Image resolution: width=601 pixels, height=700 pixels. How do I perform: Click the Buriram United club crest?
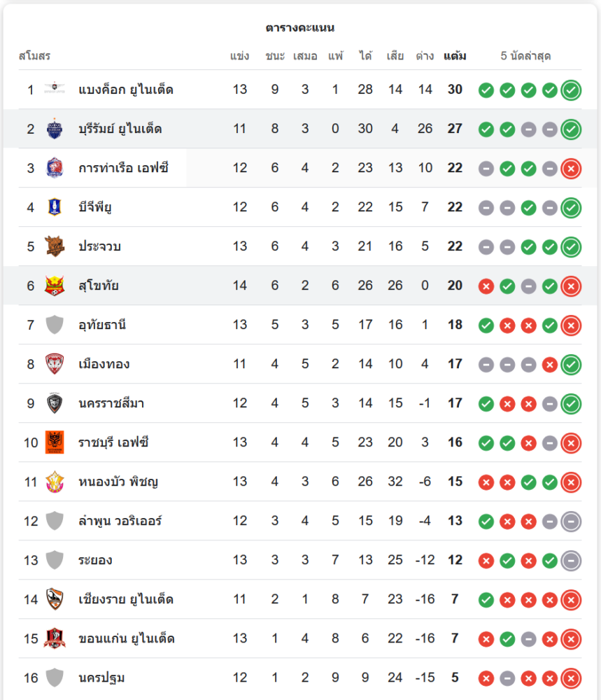coord(55,129)
